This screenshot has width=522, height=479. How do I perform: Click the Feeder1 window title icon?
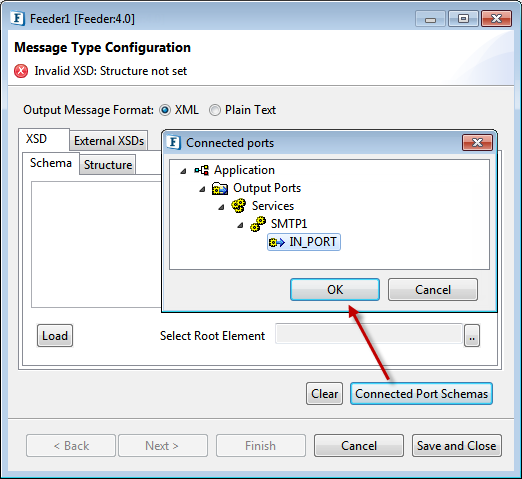pos(17,18)
